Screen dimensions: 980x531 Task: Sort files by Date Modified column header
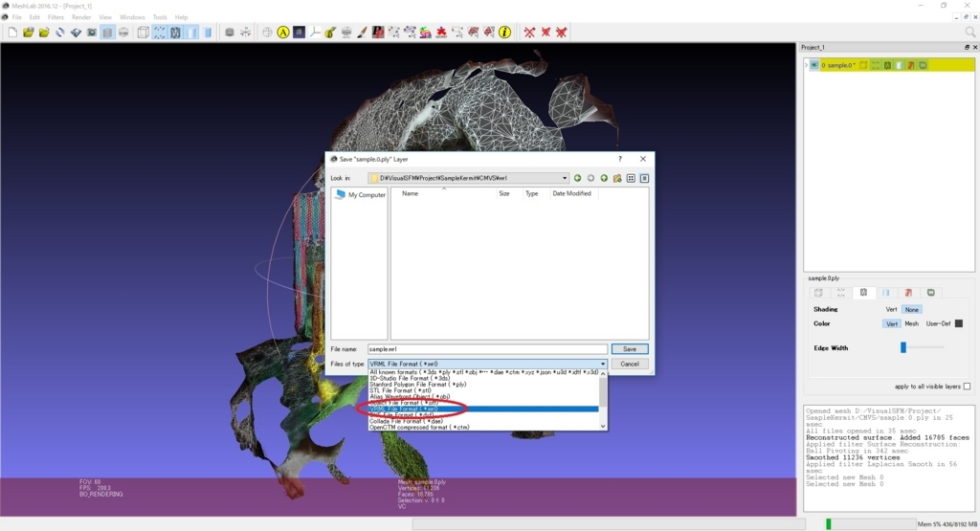[x=571, y=193]
